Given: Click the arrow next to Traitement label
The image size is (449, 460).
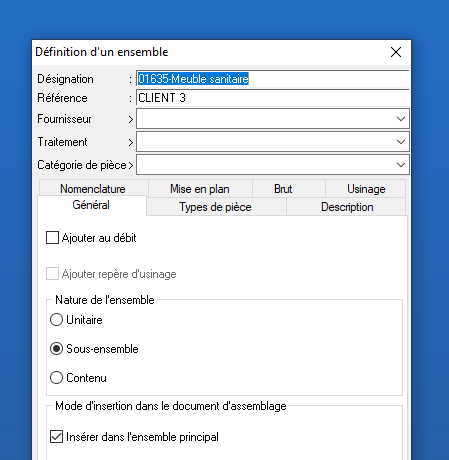Looking at the screenshot, I should coord(131,142).
